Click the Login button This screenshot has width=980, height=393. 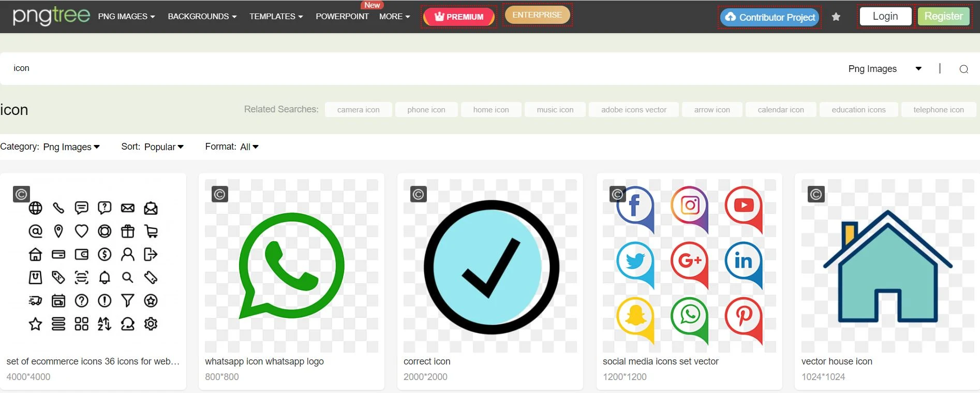(x=885, y=16)
